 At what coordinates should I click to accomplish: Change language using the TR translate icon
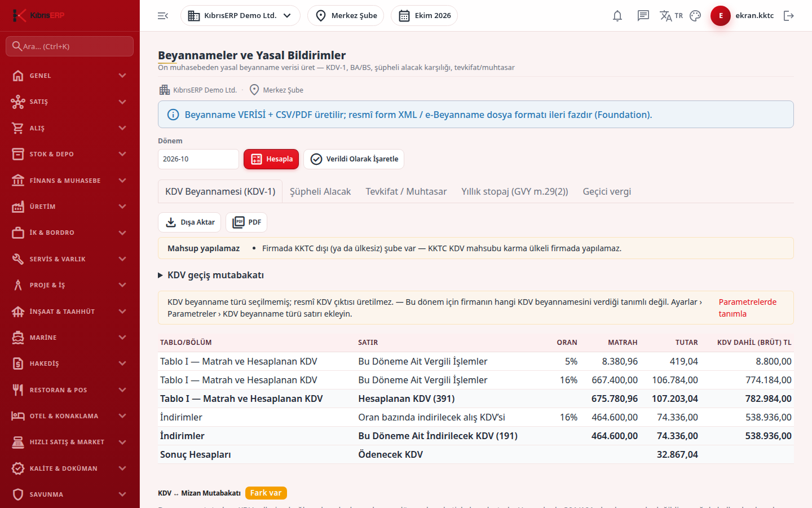coord(671,16)
